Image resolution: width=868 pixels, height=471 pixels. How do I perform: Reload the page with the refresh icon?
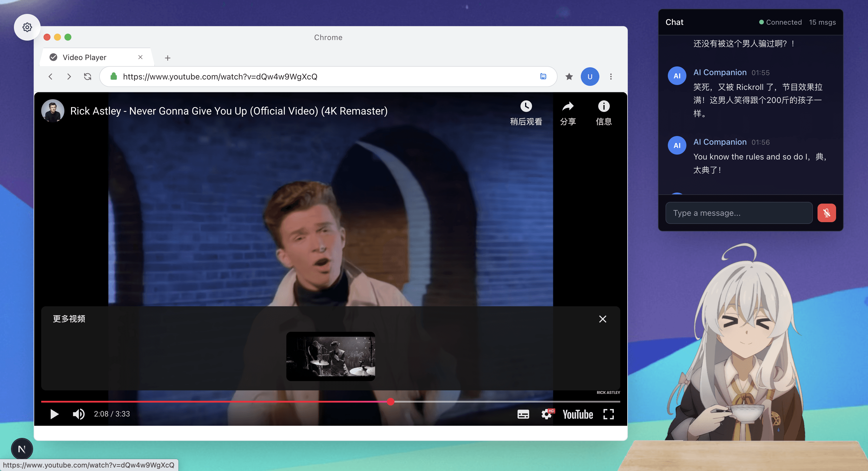pyautogui.click(x=88, y=77)
